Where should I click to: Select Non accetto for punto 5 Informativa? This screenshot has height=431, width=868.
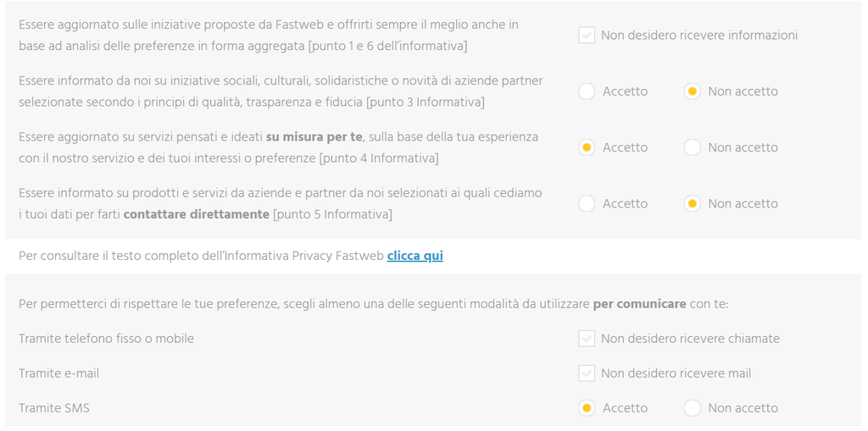pos(692,203)
